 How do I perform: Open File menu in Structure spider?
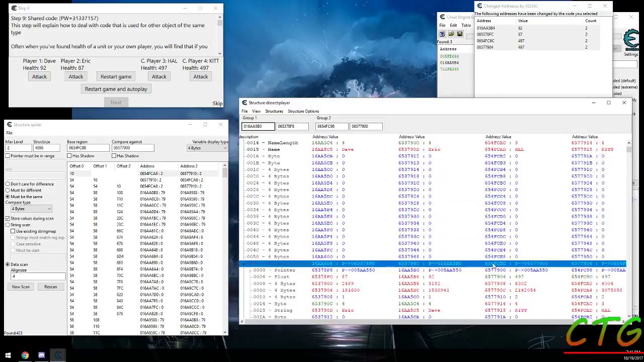(9, 133)
